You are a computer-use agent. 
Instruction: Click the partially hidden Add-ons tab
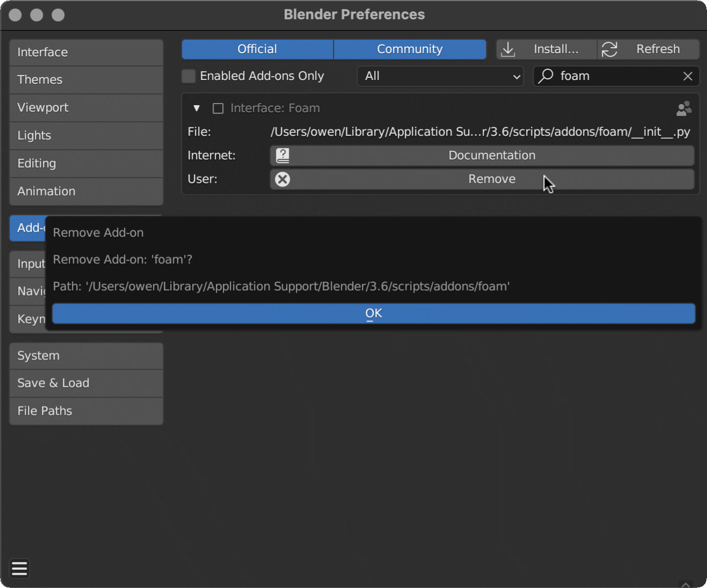(28, 228)
